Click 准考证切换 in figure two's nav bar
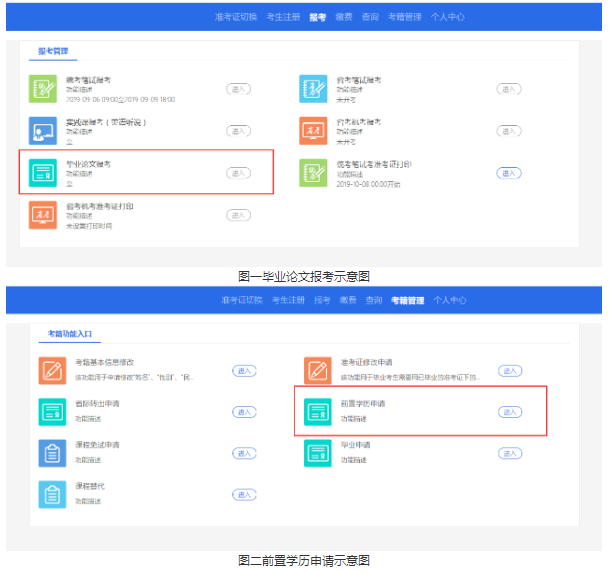The image size is (609, 573). click(x=242, y=300)
